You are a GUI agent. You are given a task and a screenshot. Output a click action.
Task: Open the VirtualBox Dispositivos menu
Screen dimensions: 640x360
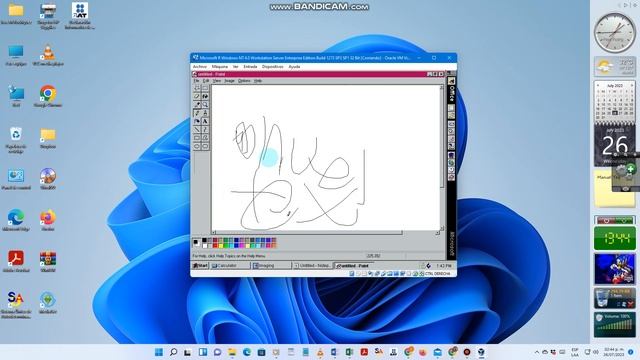click(x=273, y=67)
